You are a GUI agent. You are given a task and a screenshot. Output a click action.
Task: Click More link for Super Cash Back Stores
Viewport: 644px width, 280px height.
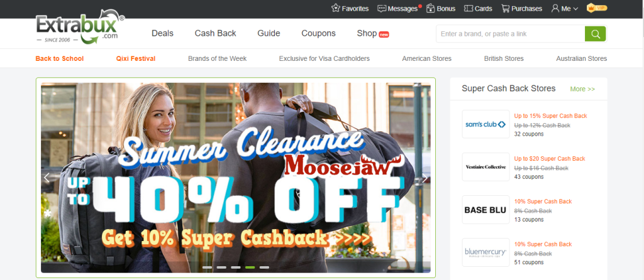pyautogui.click(x=582, y=89)
